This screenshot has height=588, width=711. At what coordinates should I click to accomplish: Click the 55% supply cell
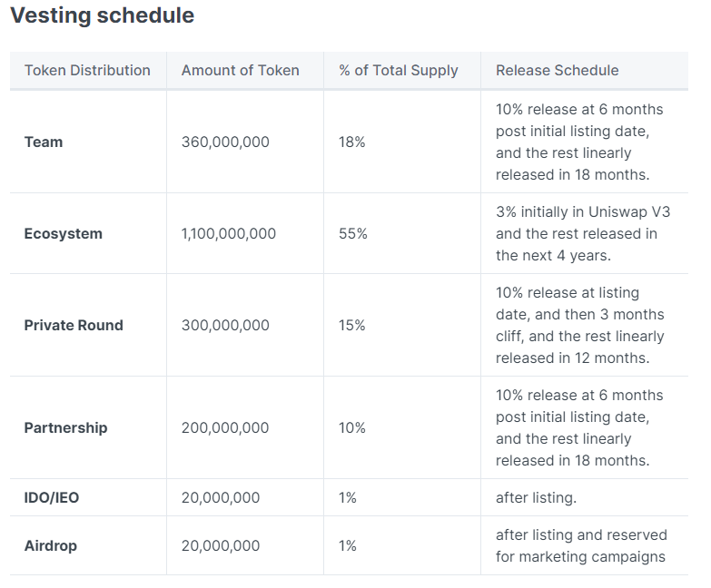(x=353, y=233)
